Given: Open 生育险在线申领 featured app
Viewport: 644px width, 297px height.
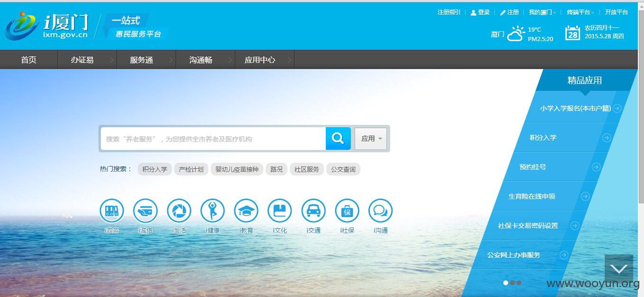Looking at the screenshot, I should tap(532, 196).
